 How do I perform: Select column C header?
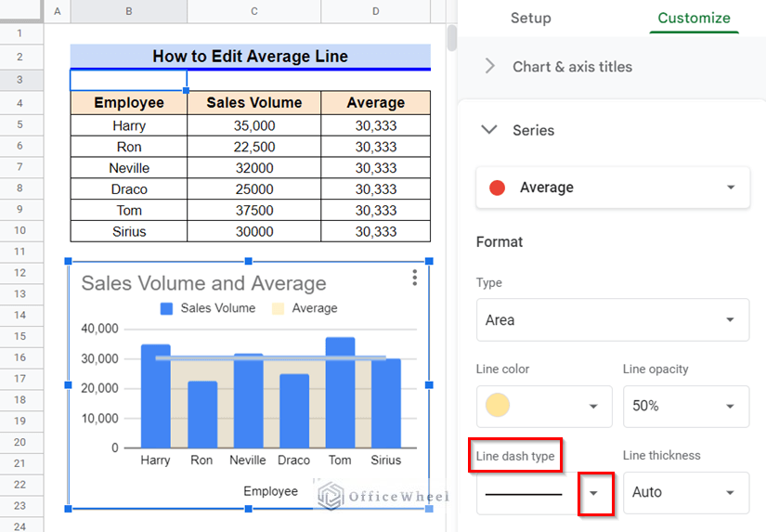pos(254,11)
